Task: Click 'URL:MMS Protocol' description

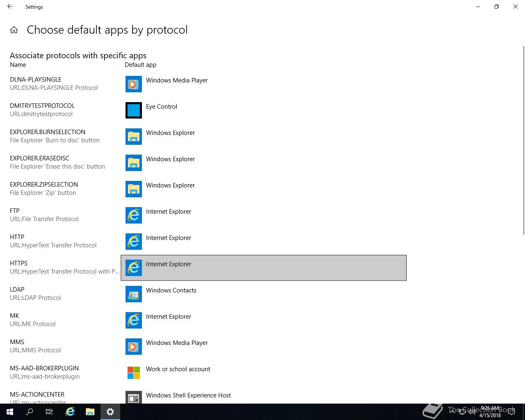Action: [x=35, y=350]
